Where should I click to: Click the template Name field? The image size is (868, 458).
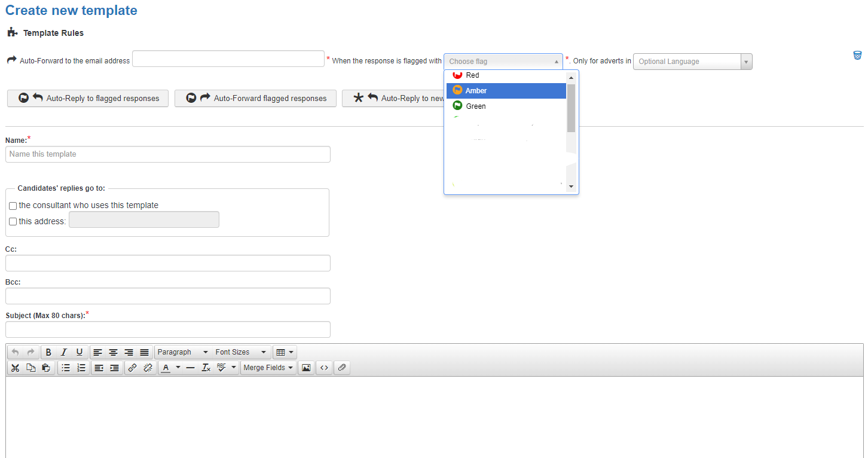(x=168, y=154)
